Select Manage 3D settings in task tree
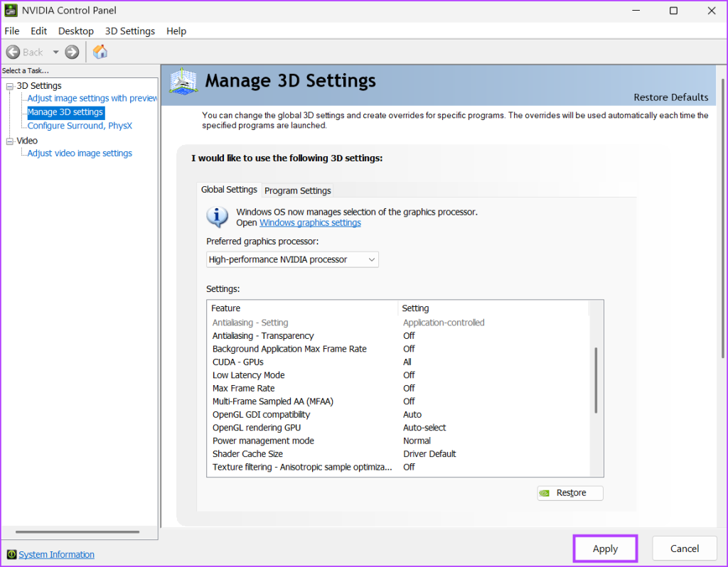The height and width of the screenshot is (567, 728). [65, 112]
